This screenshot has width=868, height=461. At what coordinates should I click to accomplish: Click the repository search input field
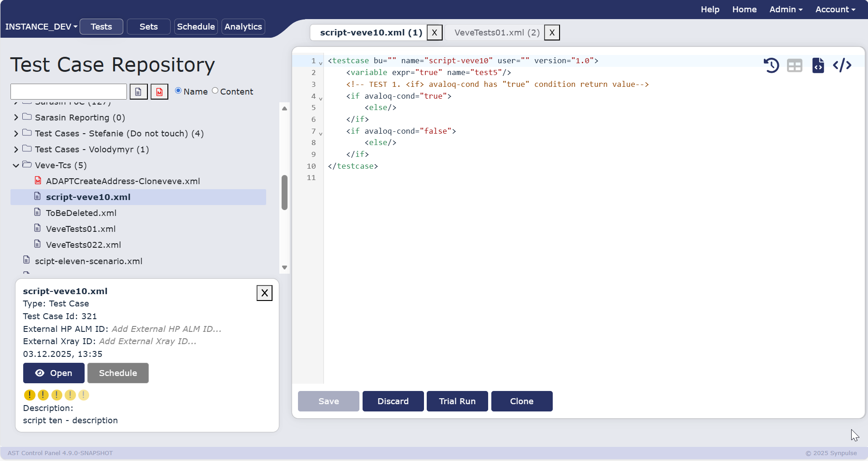(x=69, y=92)
